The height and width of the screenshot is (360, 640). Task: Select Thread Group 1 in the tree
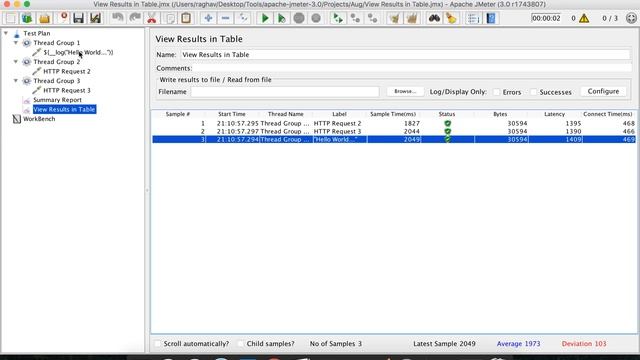(57, 42)
